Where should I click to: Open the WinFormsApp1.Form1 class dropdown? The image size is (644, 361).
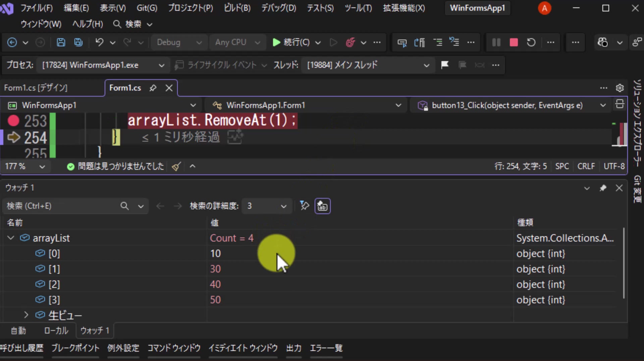pyautogui.click(x=306, y=105)
